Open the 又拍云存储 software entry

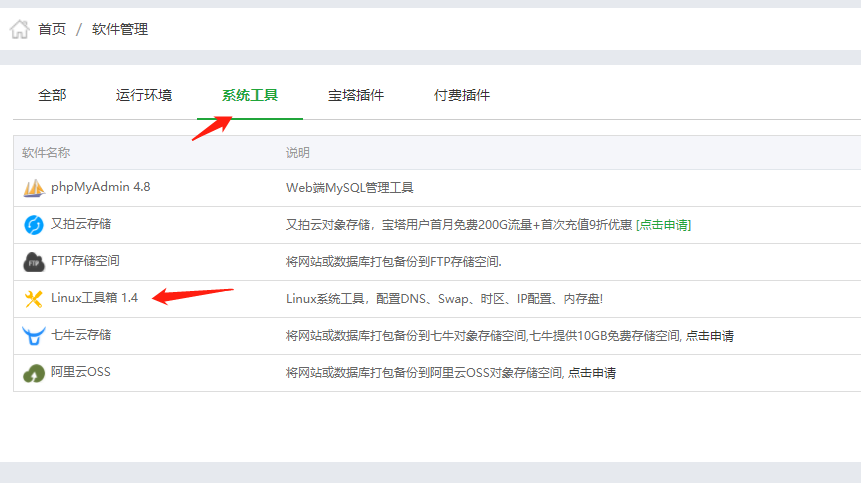click(81, 224)
